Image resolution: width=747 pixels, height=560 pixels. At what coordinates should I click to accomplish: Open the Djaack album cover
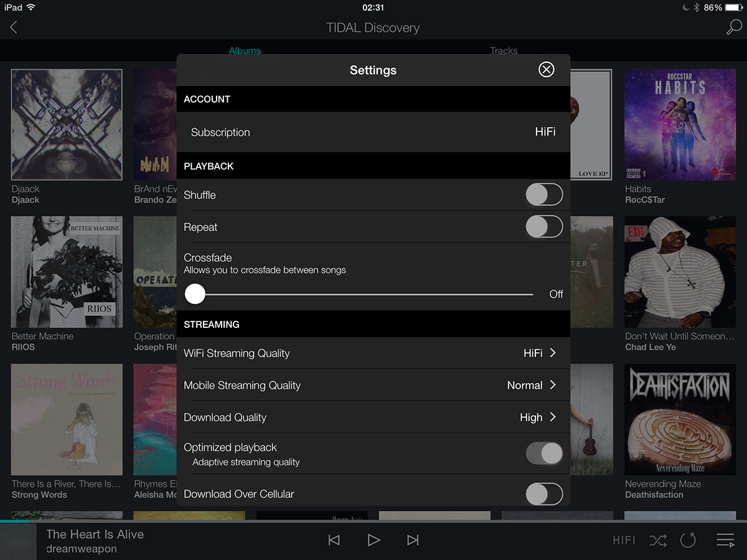tap(67, 124)
